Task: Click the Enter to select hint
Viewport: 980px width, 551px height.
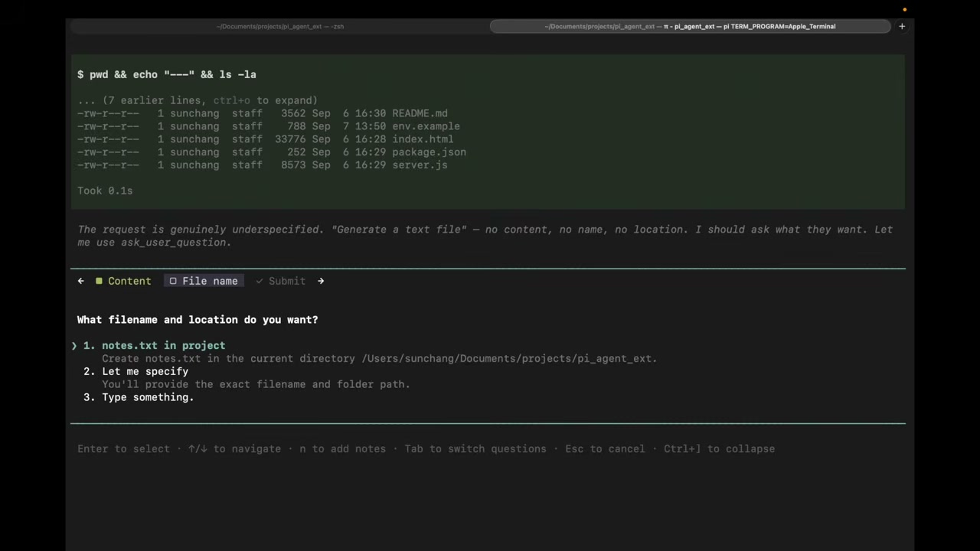Action: click(x=123, y=449)
